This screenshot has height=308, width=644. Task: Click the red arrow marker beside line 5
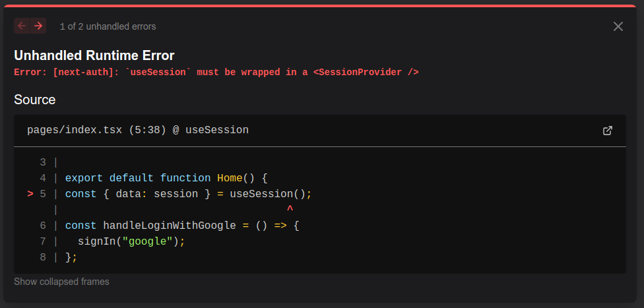tap(30, 194)
